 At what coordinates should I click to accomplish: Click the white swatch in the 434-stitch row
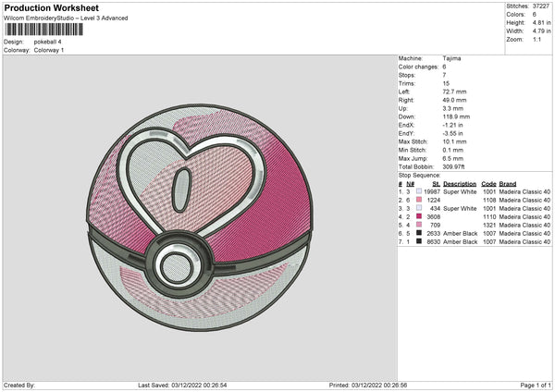pos(419,208)
